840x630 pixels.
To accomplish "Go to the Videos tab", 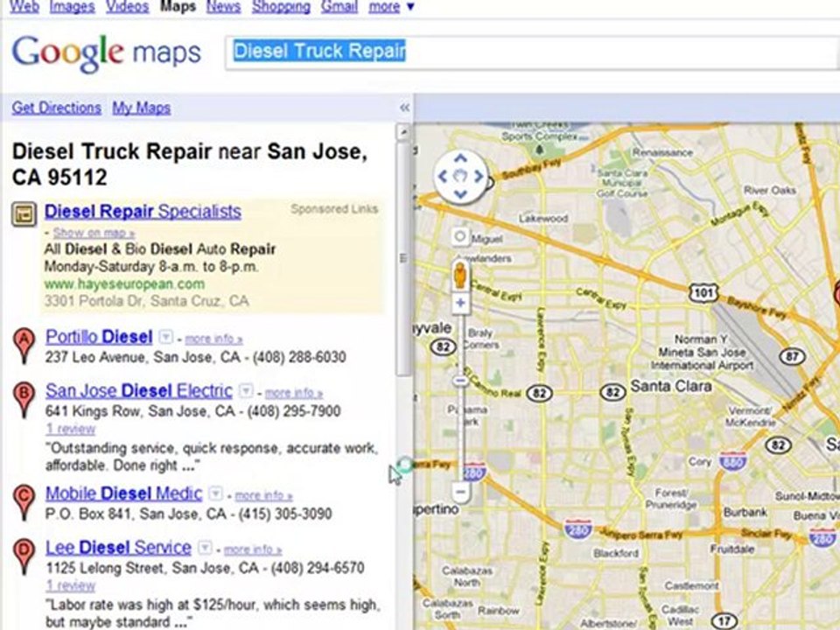I will pyautogui.click(x=127, y=6).
